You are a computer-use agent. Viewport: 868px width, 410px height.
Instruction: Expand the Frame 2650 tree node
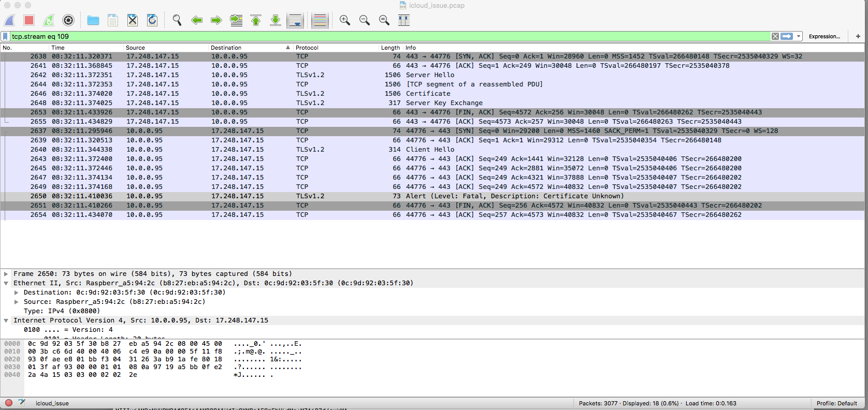(6, 274)
